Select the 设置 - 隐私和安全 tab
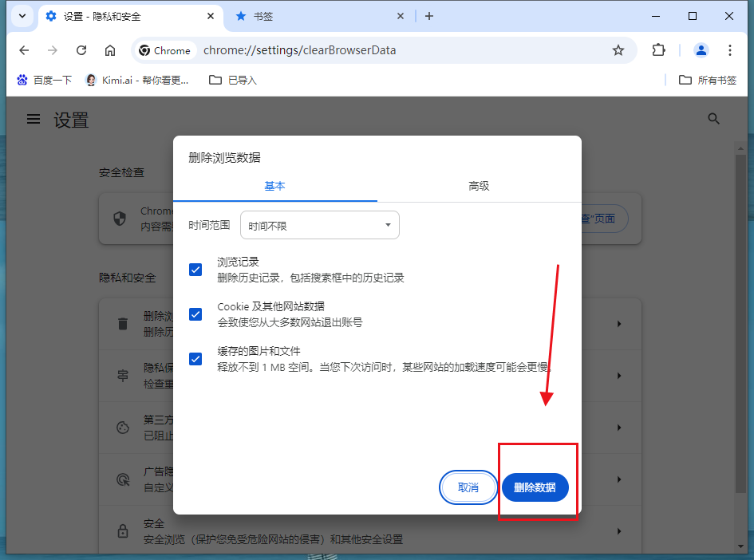The image size is (754, 560). click(x=130, y=16)
